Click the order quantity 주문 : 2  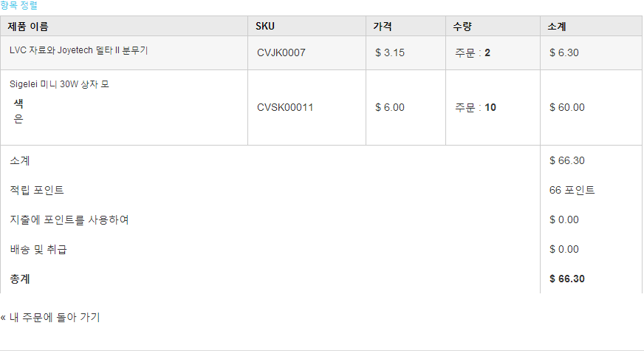[473, 52]
